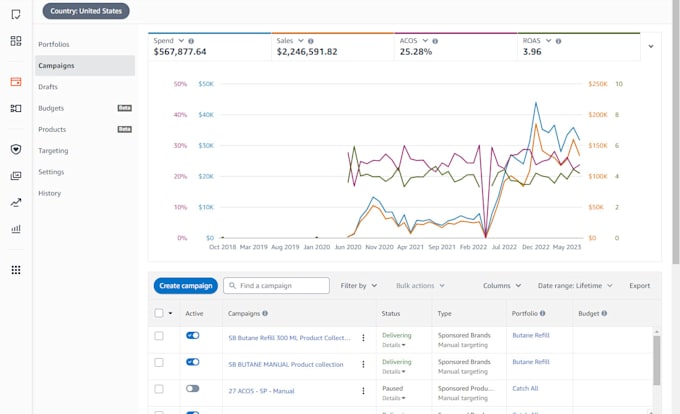Open the Date range: Lifetime dropdown
680x414 pixels.
point(575,286)
